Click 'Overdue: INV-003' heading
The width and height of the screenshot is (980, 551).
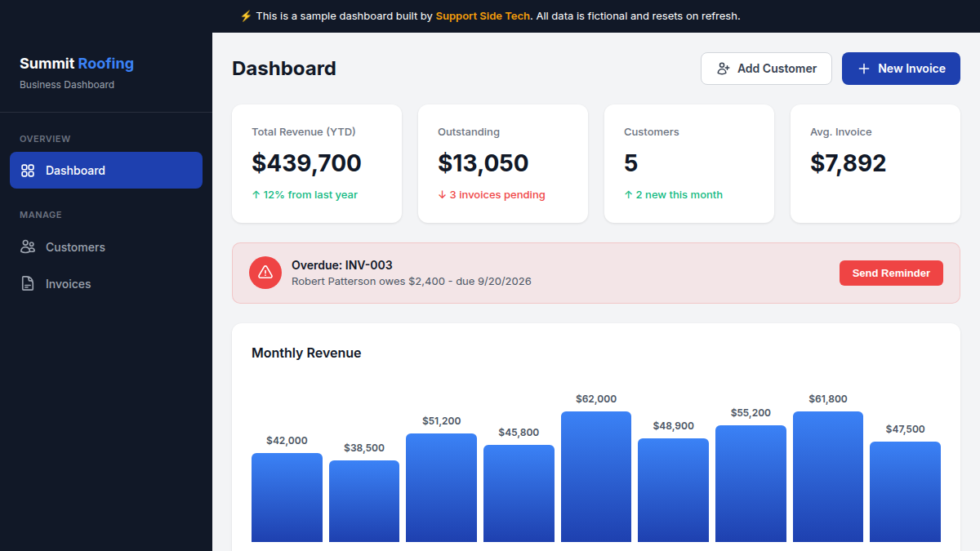tap(342, 265)
